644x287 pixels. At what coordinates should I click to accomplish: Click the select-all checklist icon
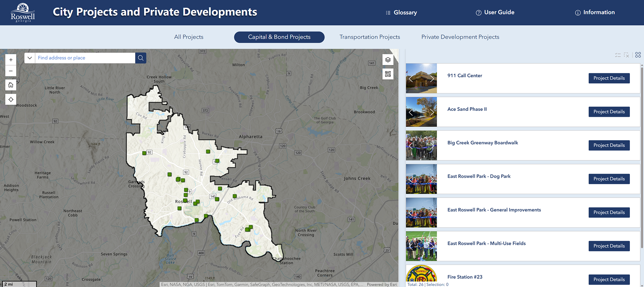pos(618,55)
